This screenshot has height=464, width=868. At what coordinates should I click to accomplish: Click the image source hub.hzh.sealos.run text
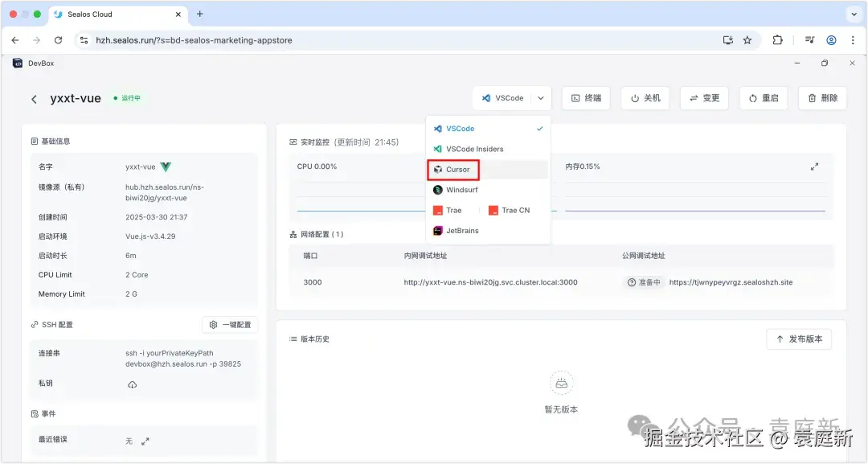165,193
